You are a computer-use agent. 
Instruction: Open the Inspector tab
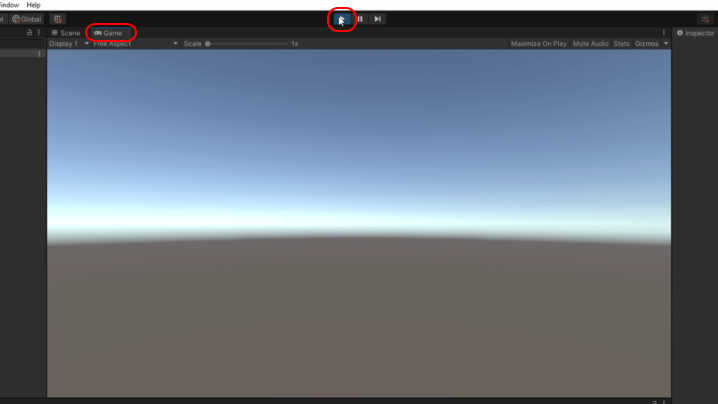tap(695, 33)
